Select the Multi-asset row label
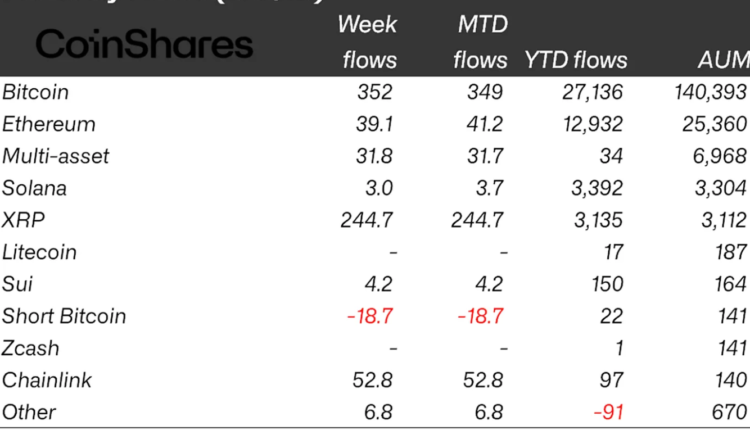Screen dimensions: 750x430 click(56, 157)
